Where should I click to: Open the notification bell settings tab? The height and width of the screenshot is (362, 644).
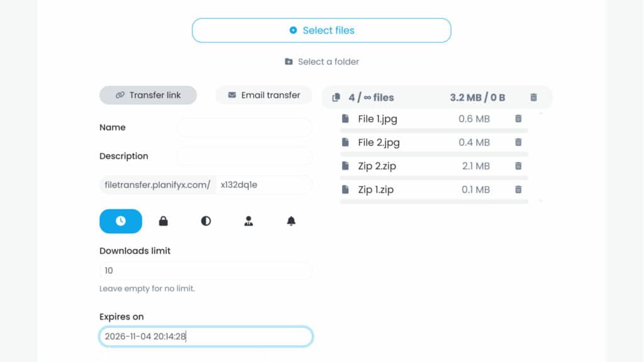point(291,221)
